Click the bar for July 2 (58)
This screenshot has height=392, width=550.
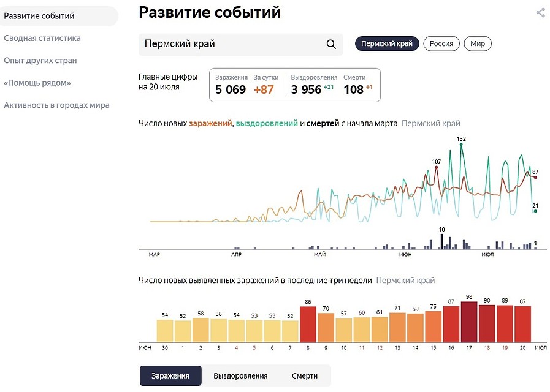pyautogui.click(x=201, y=330)
